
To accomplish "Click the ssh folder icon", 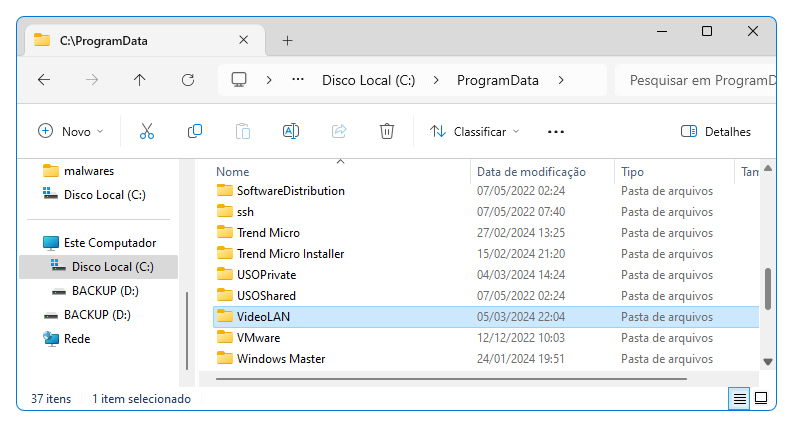I will click(x=224, y=211).
